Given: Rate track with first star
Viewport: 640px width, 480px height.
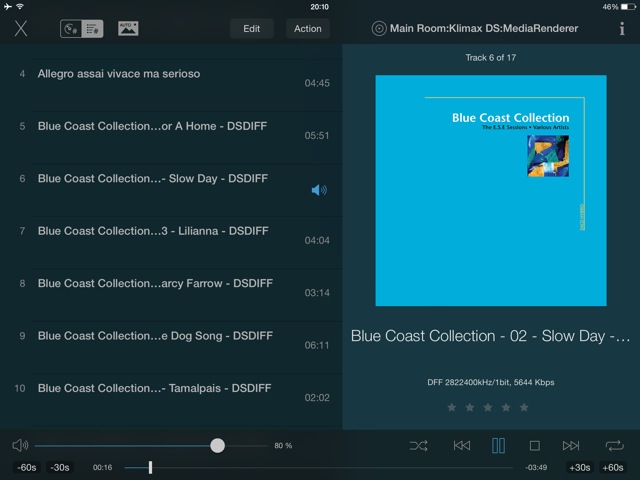Looking at the screenshot, I should click(x=452, y=407).
